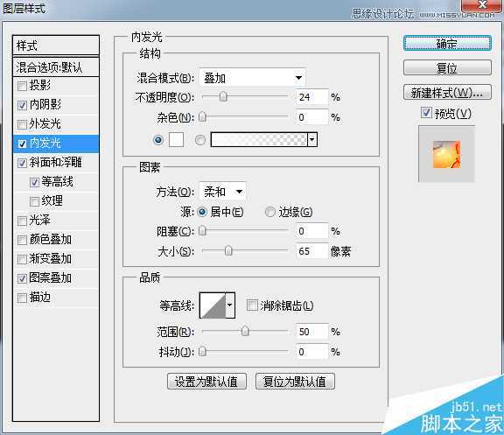This screenshot has height=435, width=504.
Task: Click the 不透明度 value field 24
Action: pyautogui.click(x=311, y=97)
